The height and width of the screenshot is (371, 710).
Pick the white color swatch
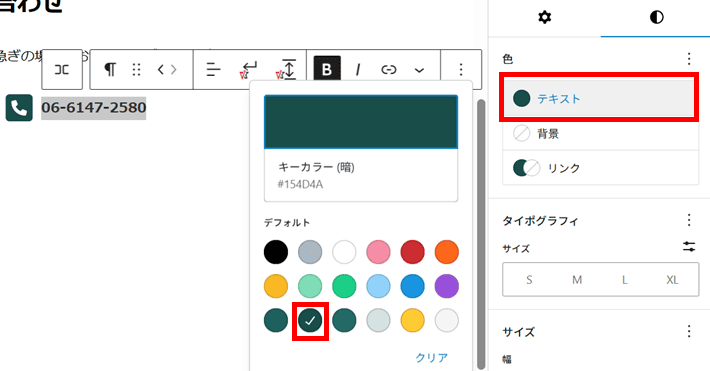[x=344, y=252]
